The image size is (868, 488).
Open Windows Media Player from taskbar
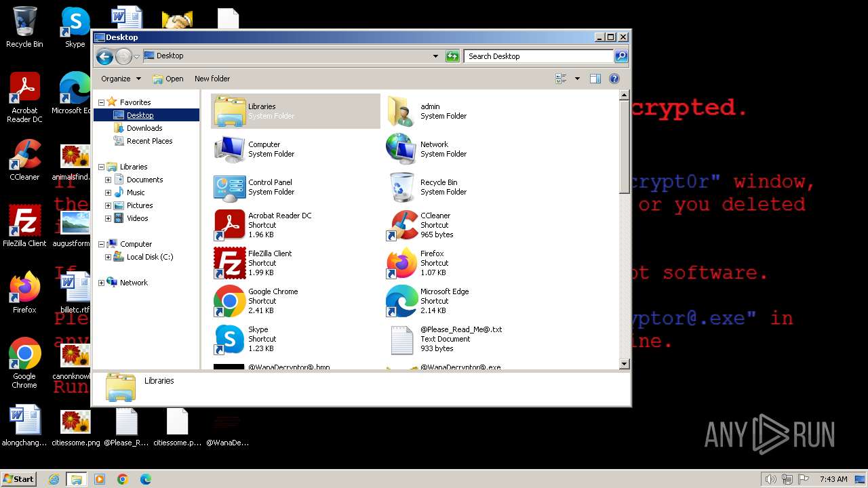tap(100, 479)
